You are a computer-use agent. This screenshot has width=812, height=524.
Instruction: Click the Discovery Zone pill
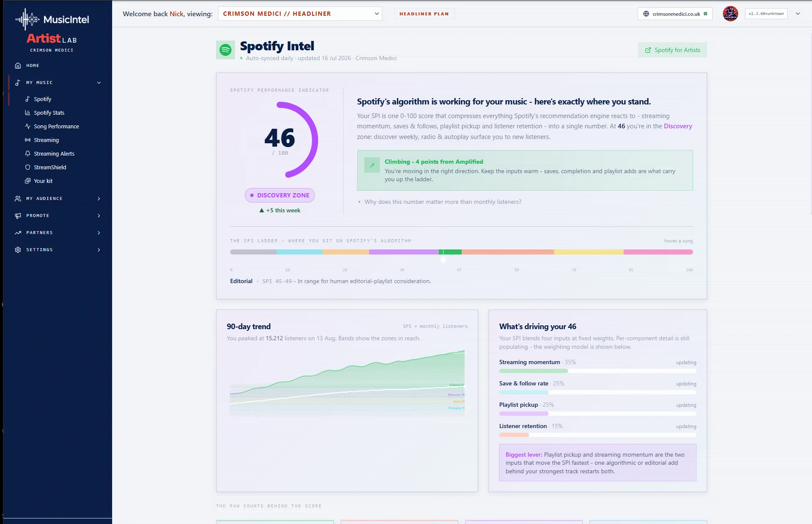click(x=280, y=195)
